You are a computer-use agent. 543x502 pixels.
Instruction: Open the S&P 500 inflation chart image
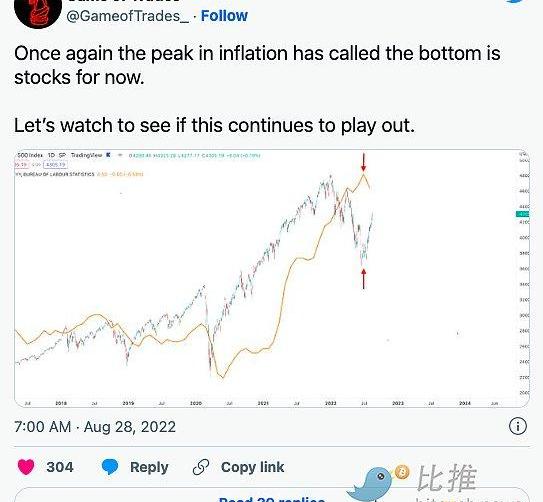(272, 278)
